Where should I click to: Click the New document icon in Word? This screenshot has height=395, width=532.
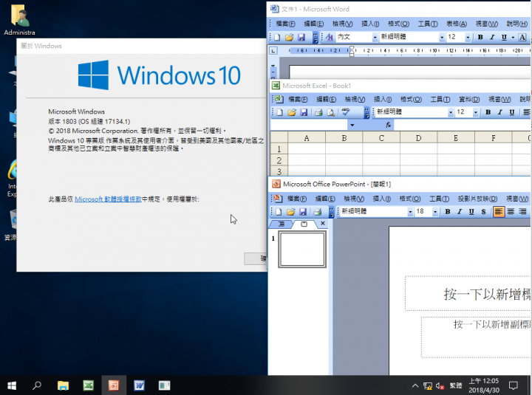click(277, 38)
